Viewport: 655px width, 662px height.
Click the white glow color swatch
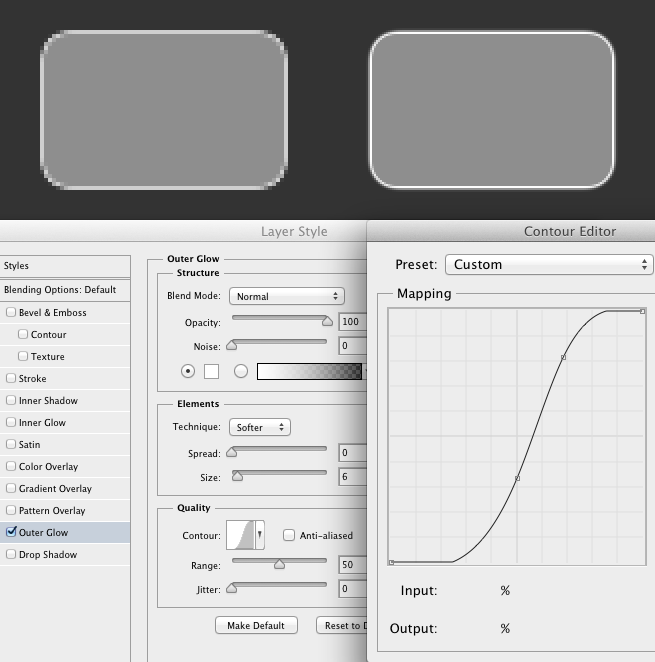coord(211,372)
